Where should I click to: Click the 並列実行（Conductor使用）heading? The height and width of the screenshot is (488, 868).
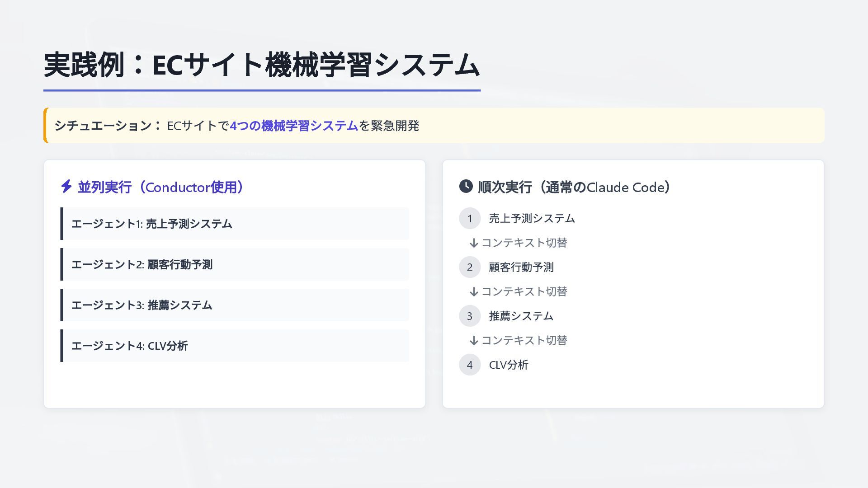point(161,187)
